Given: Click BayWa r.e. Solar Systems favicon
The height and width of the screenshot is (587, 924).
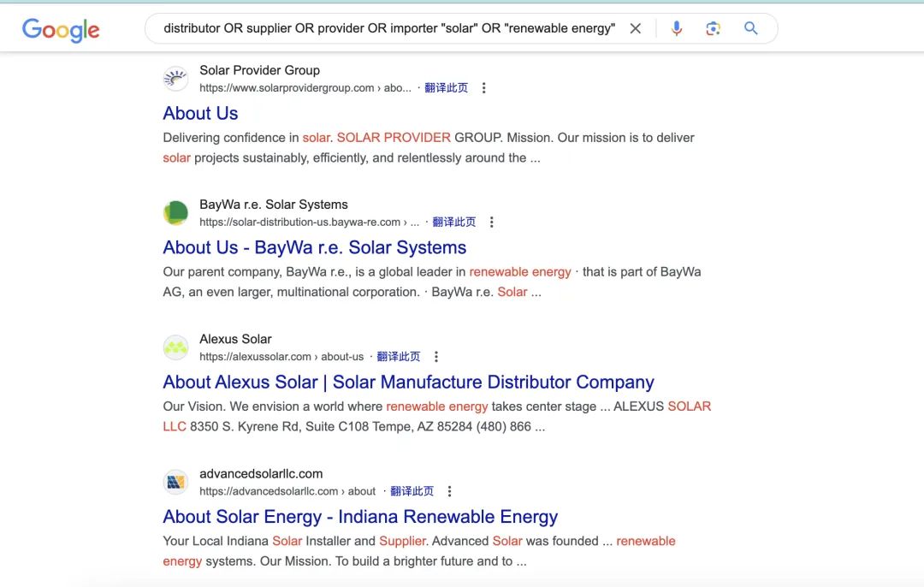Looking at the screenshot, I should pos(175,213).
